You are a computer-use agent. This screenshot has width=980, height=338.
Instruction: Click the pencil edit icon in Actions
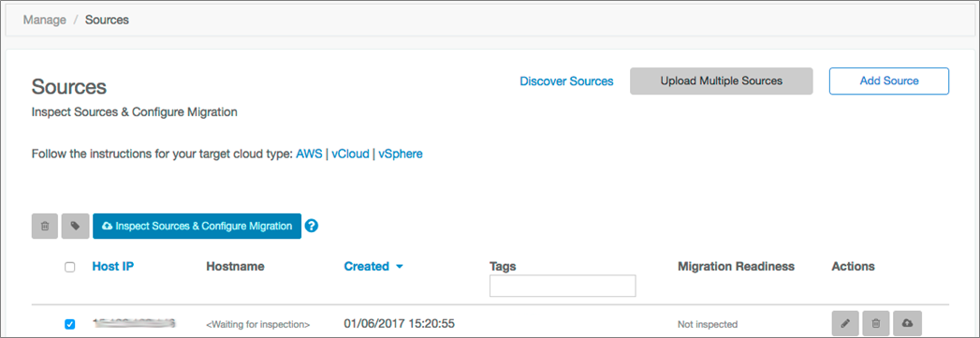click(x=845, y=324)
